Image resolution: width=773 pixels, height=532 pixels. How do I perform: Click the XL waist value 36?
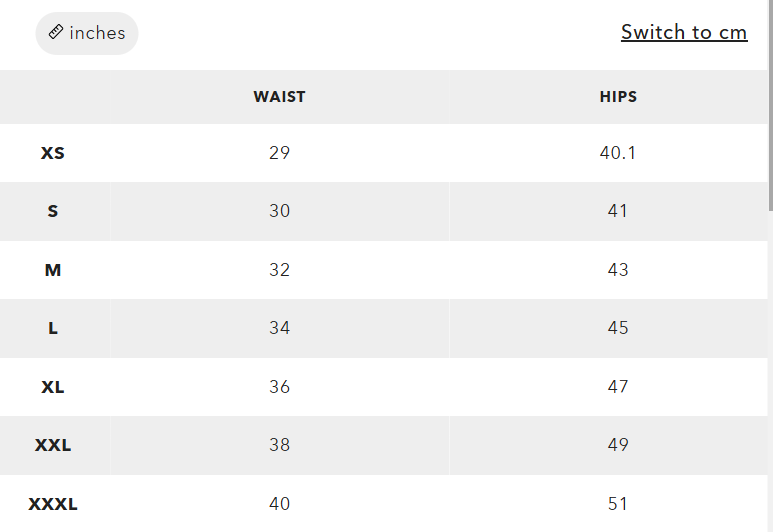click(x=279, y=387)
